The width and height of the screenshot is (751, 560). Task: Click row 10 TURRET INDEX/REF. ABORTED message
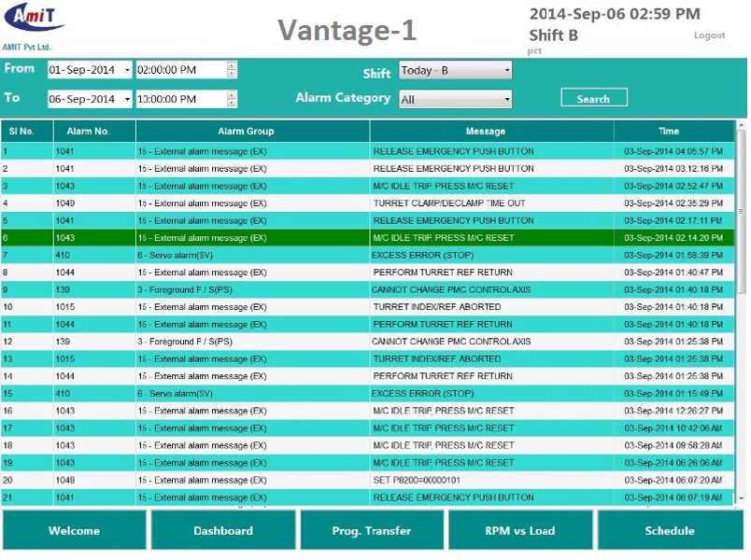(x=437, y=307)
